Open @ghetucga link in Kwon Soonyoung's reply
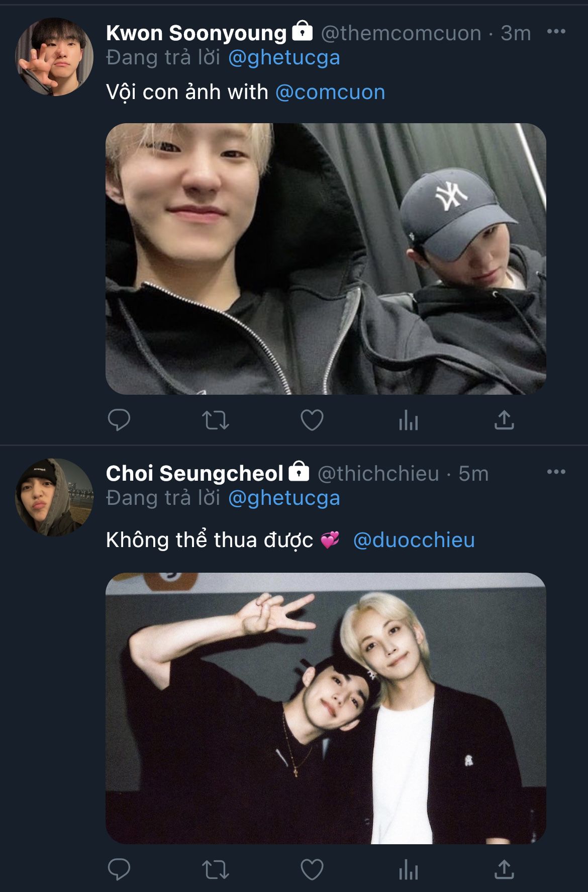588x892 pixels. click(x=284, y=58)
